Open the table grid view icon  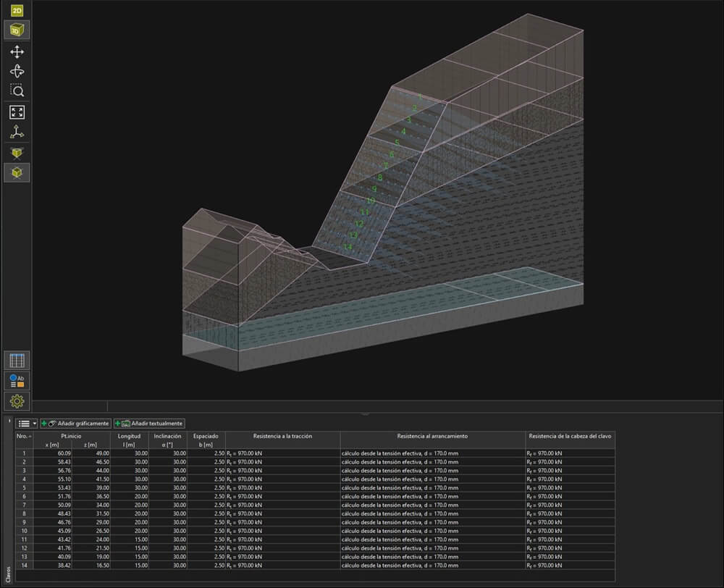point(17,361)
